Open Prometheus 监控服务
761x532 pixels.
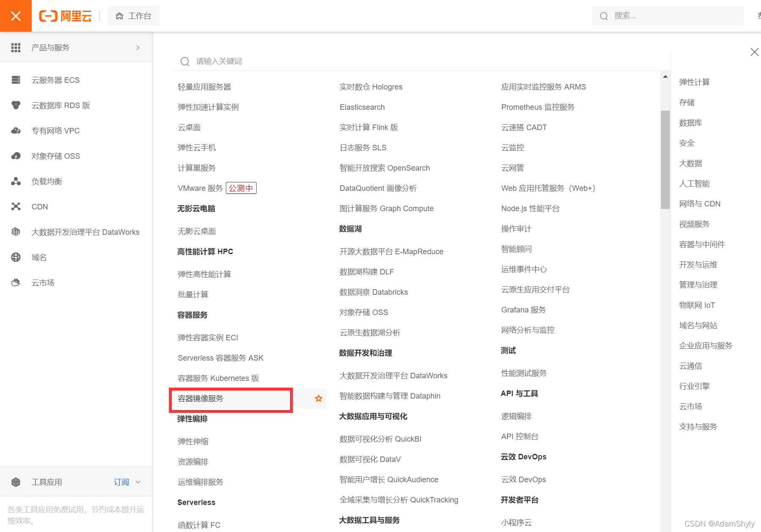(x=538, y=107)
